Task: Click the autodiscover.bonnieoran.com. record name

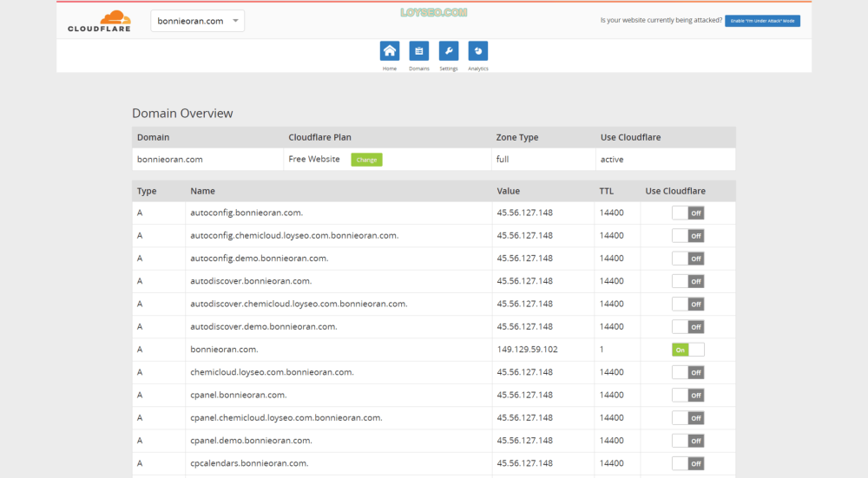Action: coord(251,280)
